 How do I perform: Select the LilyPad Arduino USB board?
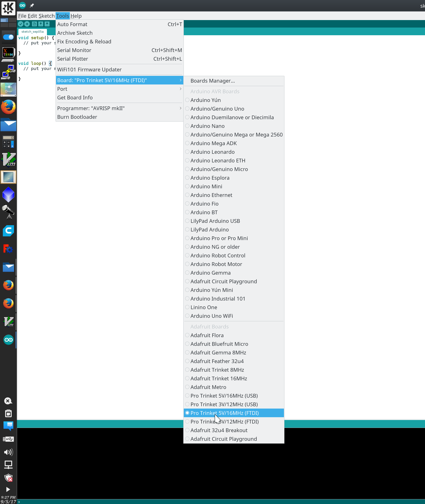point(234,221)
